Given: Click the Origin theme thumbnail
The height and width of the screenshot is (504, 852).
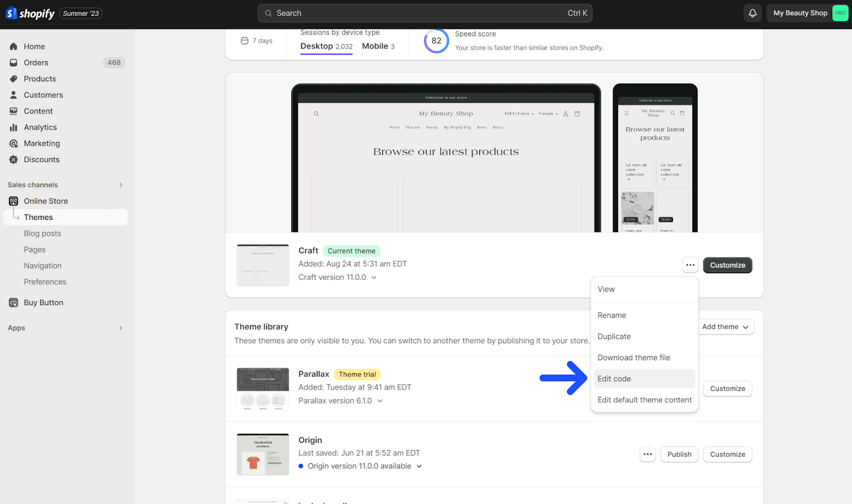Looking at the screenshot, I should tap(263, 455).
